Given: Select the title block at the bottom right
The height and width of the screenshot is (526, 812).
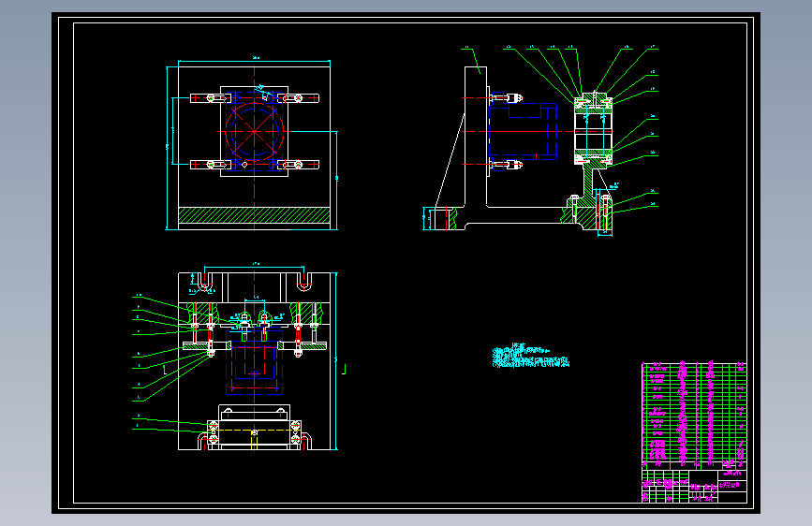Looking at the screenshot, I should click(x=694, y=486).
